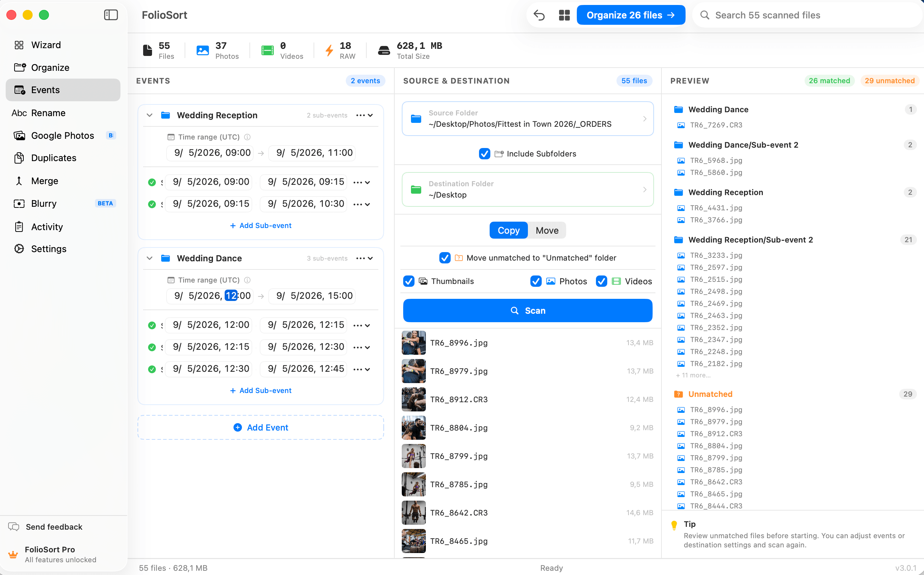Open options for 12:15–12:30 sub-event
The width and height of the screenshot is (924, 575).
pos(361,347)
